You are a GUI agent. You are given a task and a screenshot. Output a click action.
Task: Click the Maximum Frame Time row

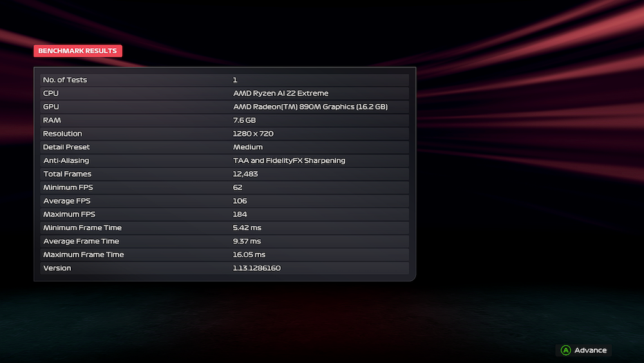[x=224, y=255]
